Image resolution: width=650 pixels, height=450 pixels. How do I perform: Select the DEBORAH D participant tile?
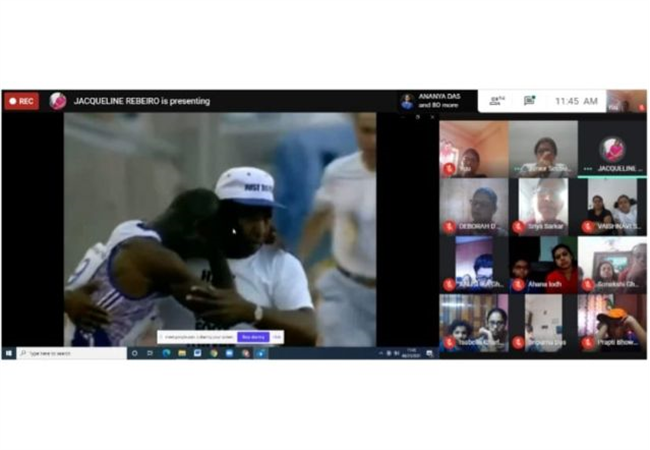click(x=474, y=207)
